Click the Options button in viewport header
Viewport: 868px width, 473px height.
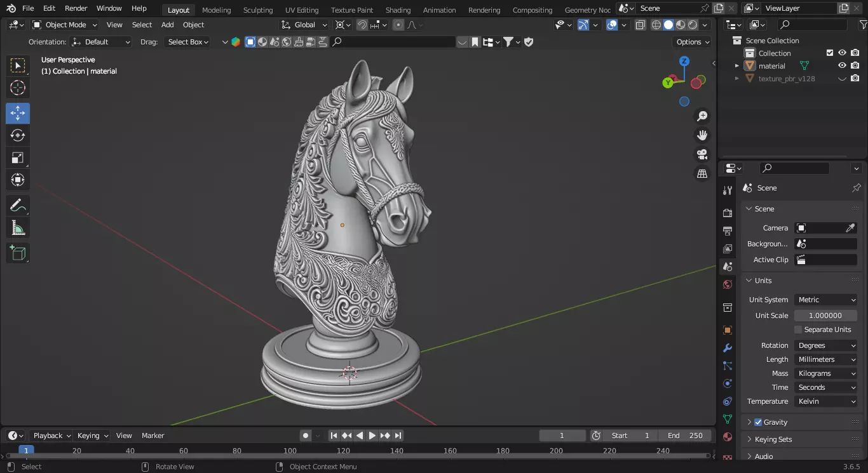click(x=693, y=42)
